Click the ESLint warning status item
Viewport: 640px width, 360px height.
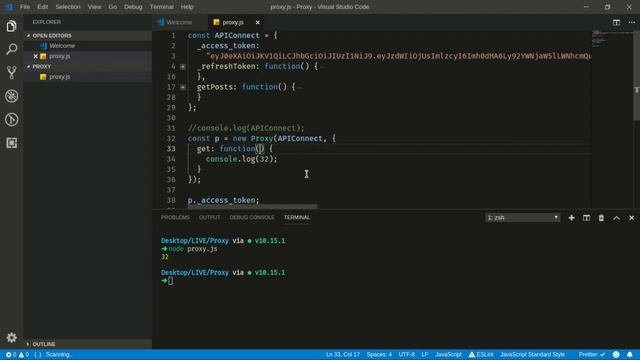pos(481,354)
